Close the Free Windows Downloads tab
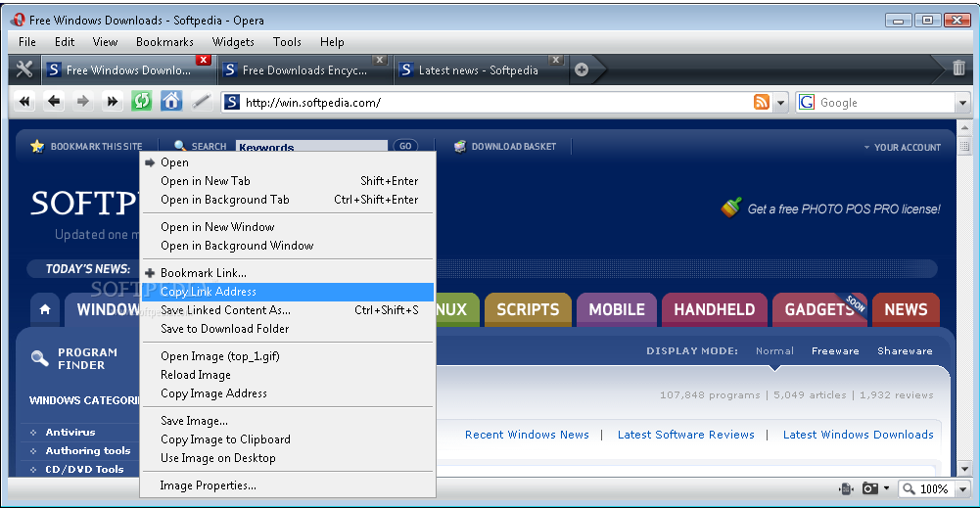The width and height of the screenshot is (980, 508). [203, 60]
